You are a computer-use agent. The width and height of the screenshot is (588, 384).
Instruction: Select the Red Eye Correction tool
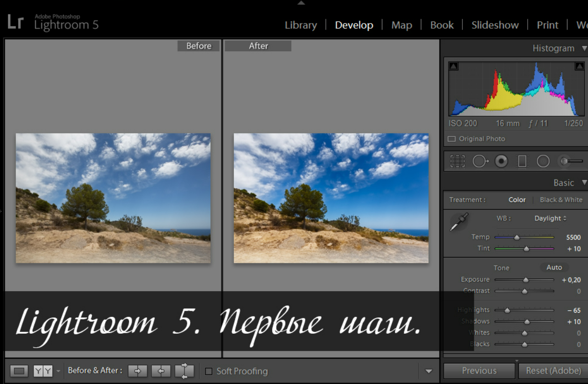(501, 161)
